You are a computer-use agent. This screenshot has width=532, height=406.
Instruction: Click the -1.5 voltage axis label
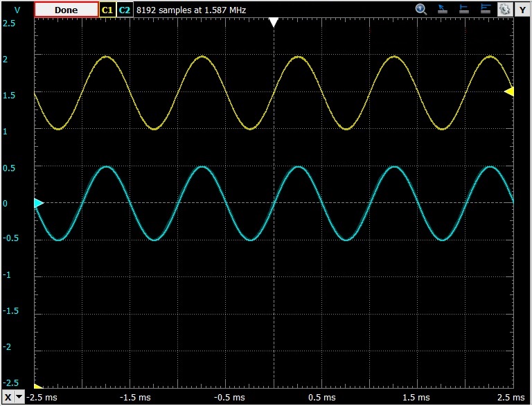10,311
